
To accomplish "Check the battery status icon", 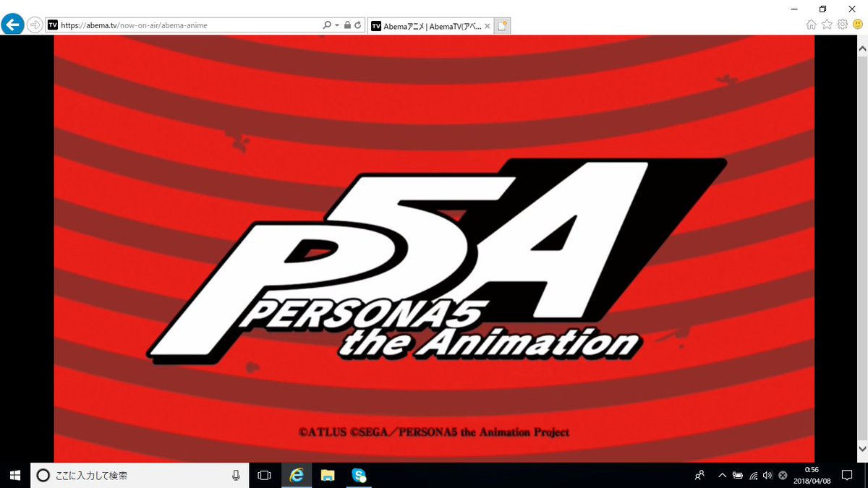I will [x=738, y=475].
